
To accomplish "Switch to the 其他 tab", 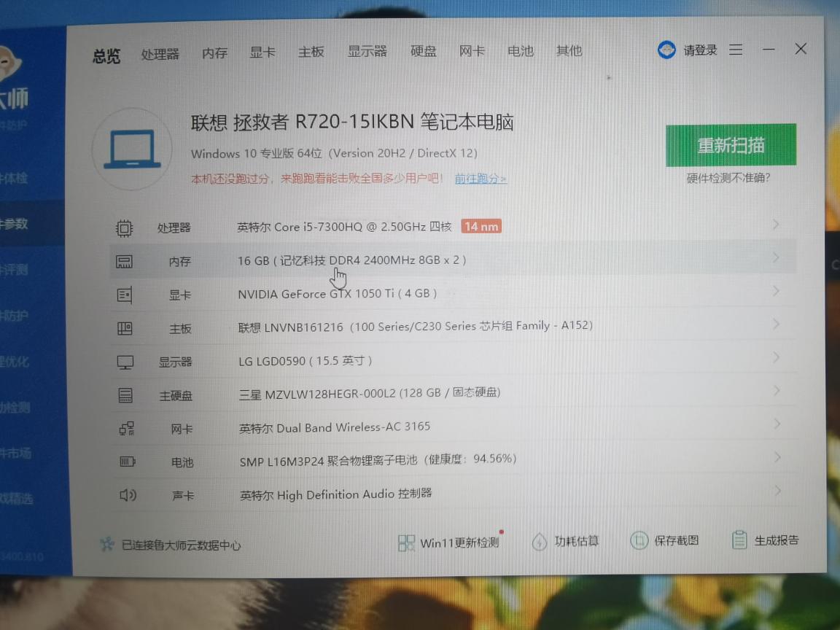I will click(569, 51).
